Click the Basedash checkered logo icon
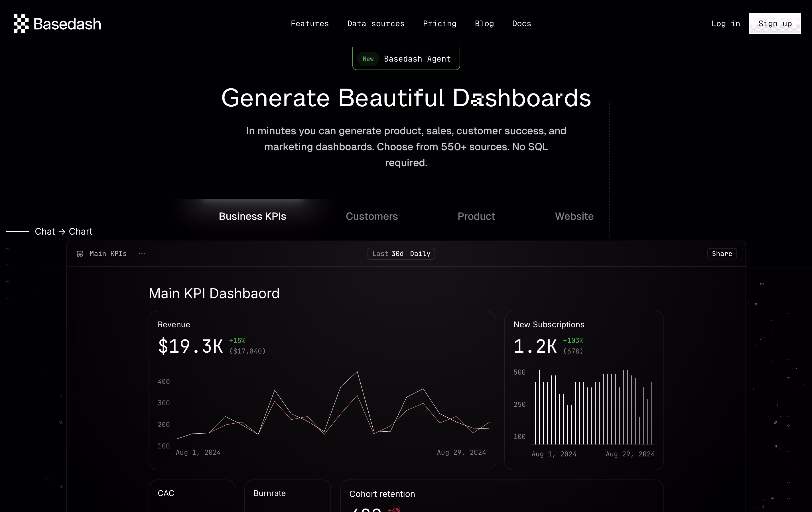This screenshot has height=512, width=812. coord(21,24)
